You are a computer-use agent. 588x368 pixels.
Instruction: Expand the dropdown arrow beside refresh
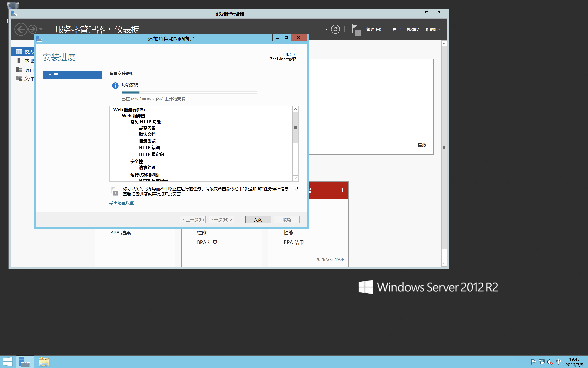coord(326,29)
